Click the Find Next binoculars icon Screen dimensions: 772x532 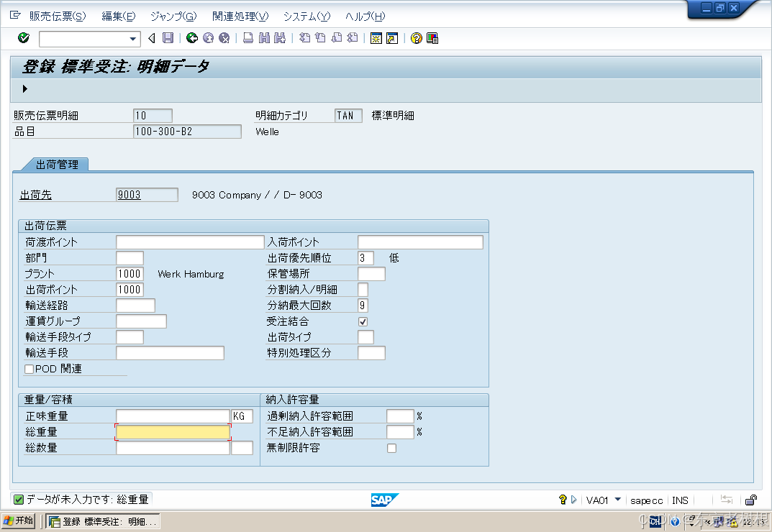280,38
